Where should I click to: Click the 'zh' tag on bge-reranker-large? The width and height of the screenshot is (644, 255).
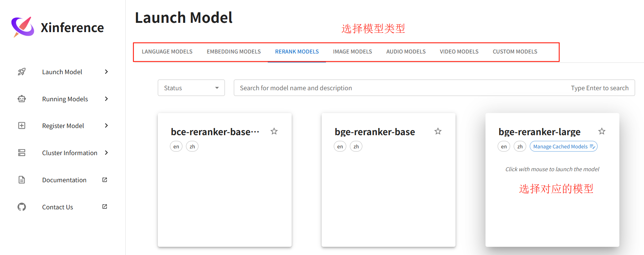(x=520, y=147)
